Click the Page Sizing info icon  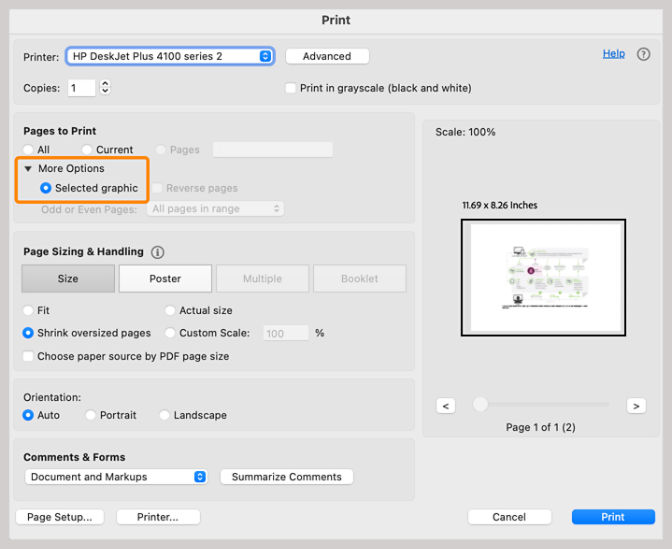[x=157, y=252]
